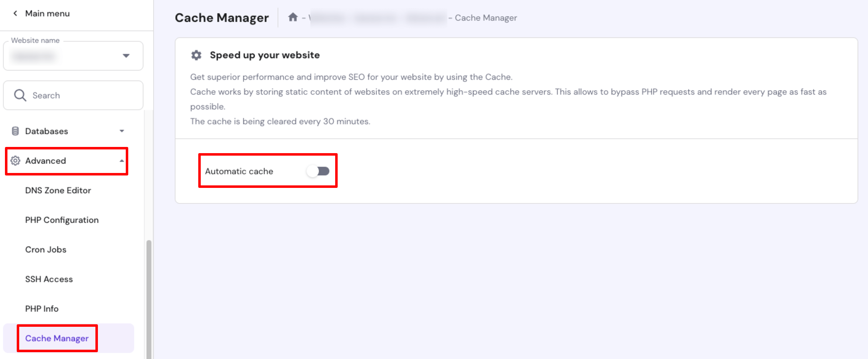The image size is (868, 359).
Task: Click the DNS Zone Editor menu icon
Action: pyautogui.click(x=58, y=190)
